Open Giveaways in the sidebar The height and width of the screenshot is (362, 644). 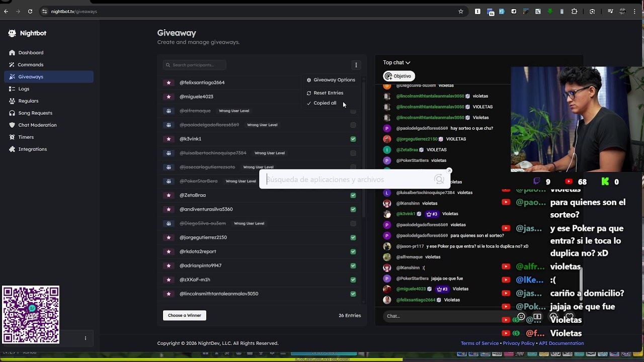pyautogui.click(x=49, y=77)
